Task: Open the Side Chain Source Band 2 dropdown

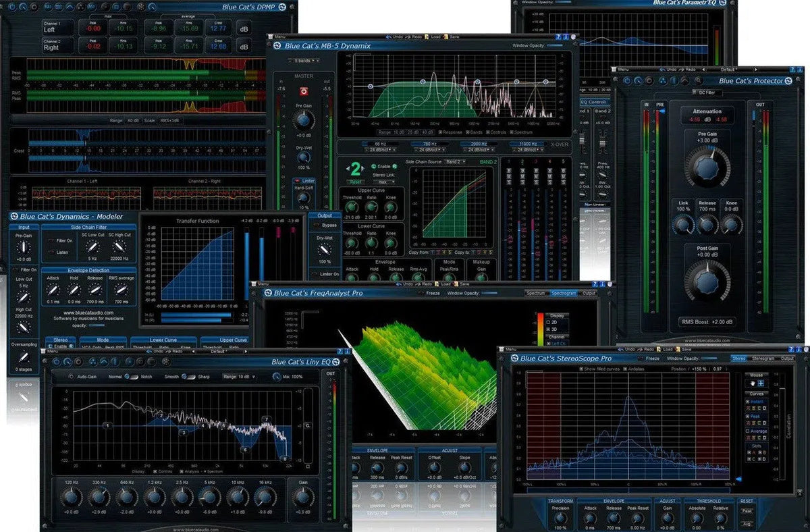Action: click(454, 162)
